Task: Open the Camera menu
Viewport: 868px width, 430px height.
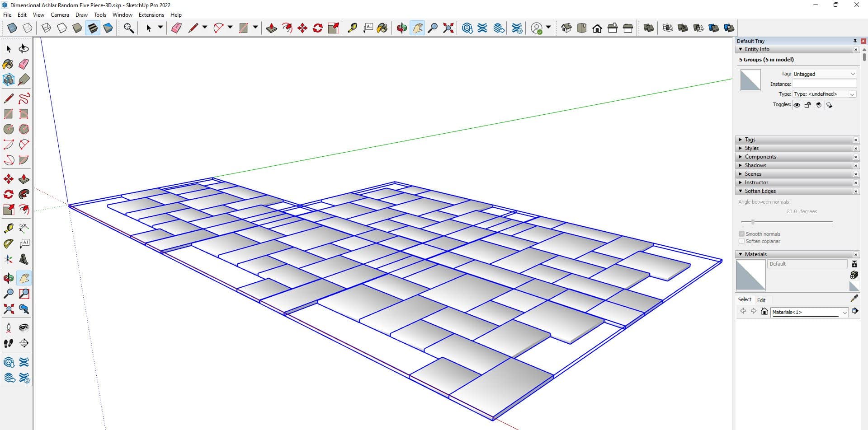Action: (x=60, y=15)
